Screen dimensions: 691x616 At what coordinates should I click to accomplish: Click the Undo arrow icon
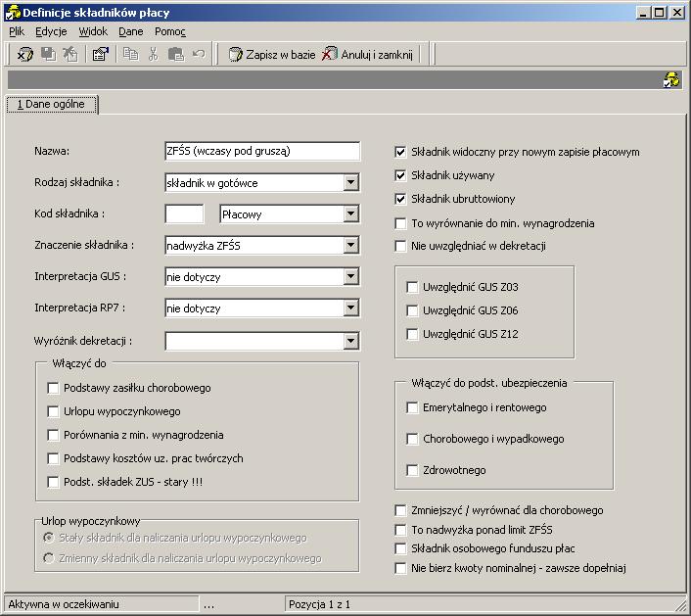click(x=199, y=54)
